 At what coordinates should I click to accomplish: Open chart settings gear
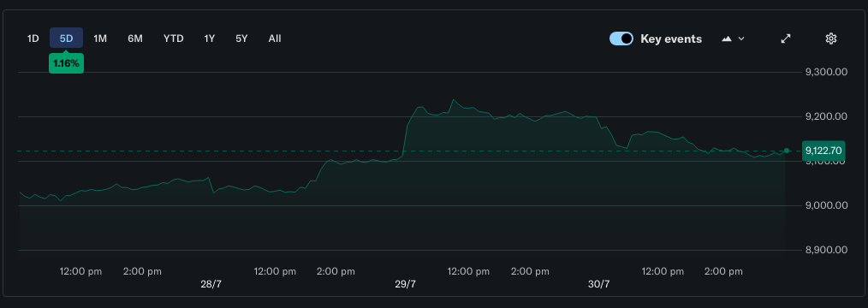830,38
